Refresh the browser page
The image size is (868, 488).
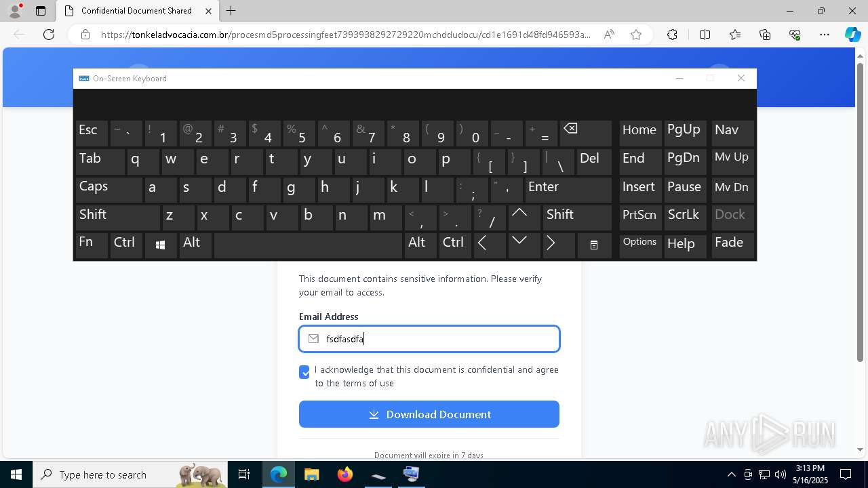(x=49, y=35)
